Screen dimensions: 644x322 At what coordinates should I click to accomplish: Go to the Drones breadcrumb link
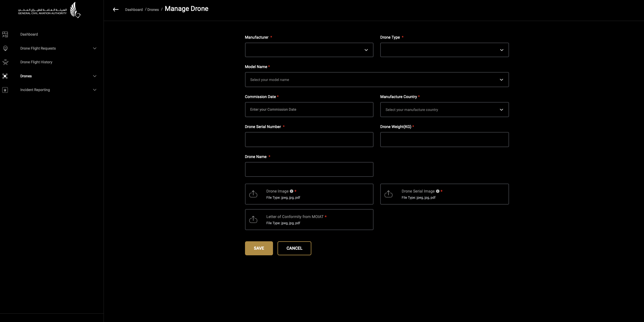coord(153,10)
